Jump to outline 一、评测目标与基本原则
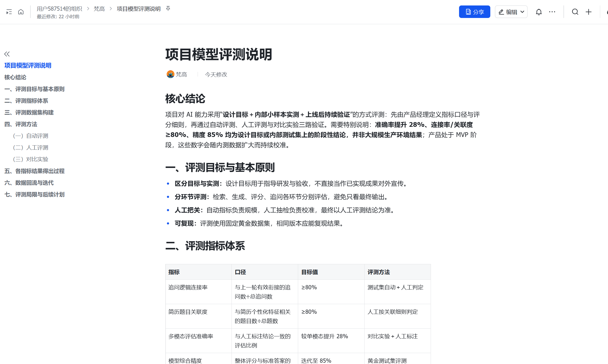 (x=34, y=89)
